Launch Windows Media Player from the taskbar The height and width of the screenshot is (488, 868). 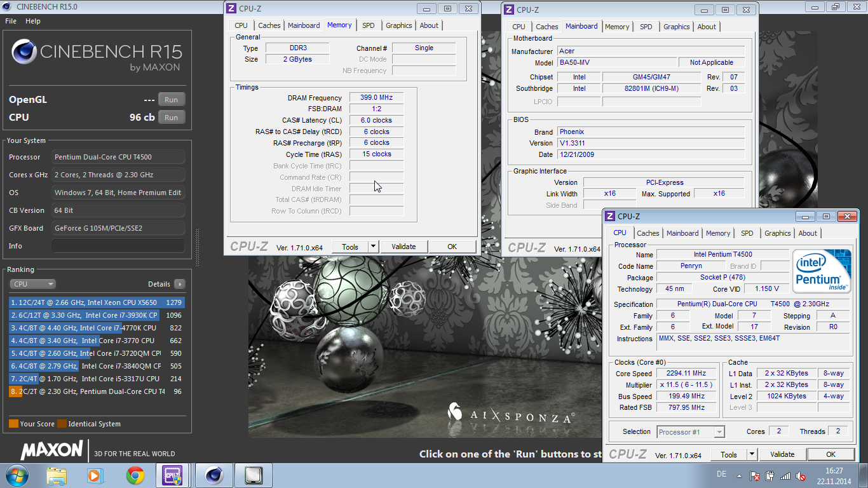click(94, 475)
